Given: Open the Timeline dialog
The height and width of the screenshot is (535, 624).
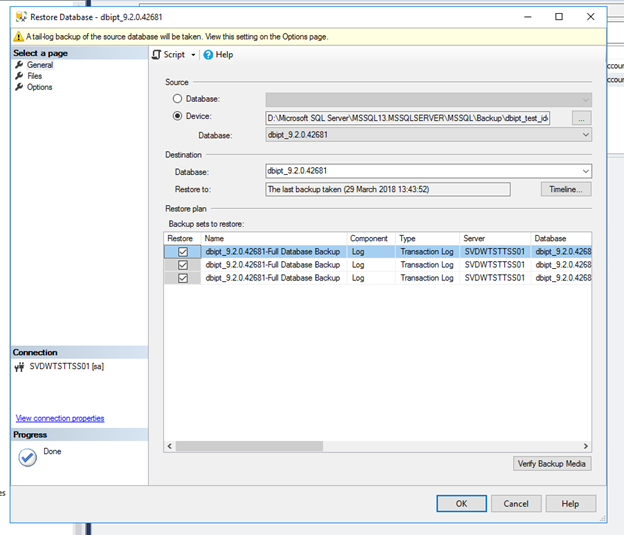Looking at the screenshot, I should (x=566, y=189).
